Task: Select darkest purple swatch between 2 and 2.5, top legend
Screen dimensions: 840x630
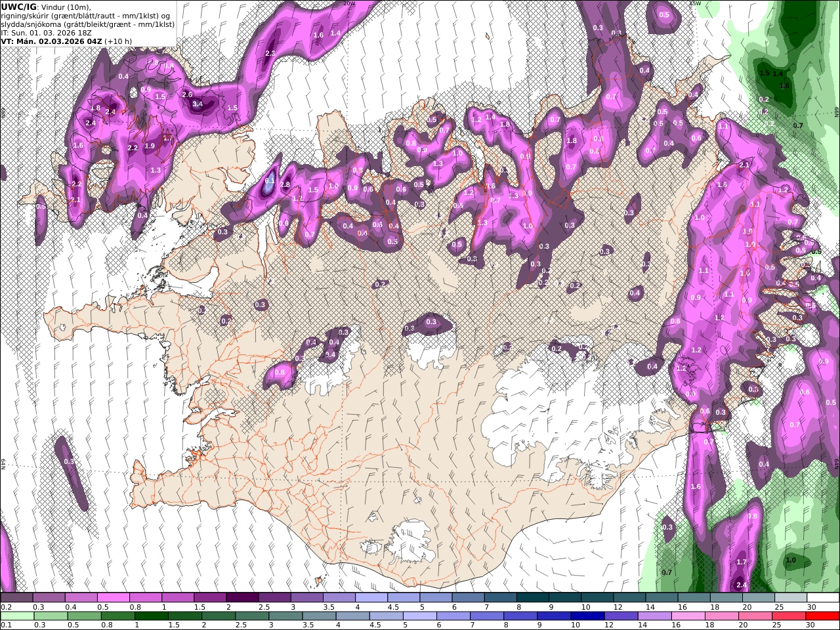Action: pyautogui.click(x=242, y=598)
